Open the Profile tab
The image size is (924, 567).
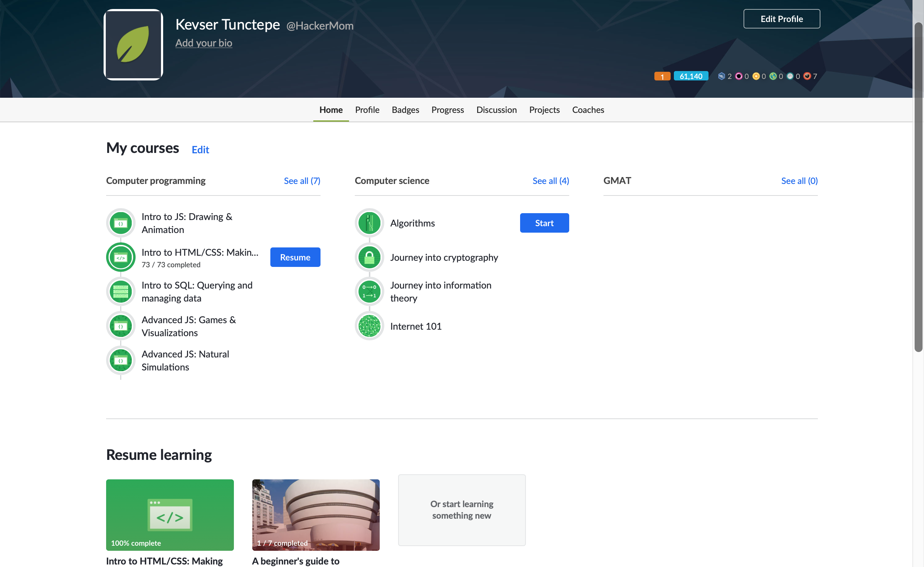click(367, 110)
